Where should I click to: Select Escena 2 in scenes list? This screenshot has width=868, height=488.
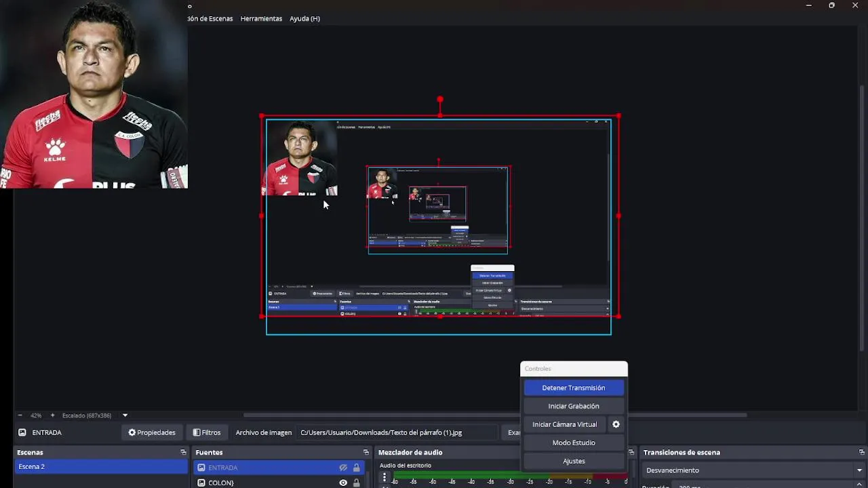(101, 466)
